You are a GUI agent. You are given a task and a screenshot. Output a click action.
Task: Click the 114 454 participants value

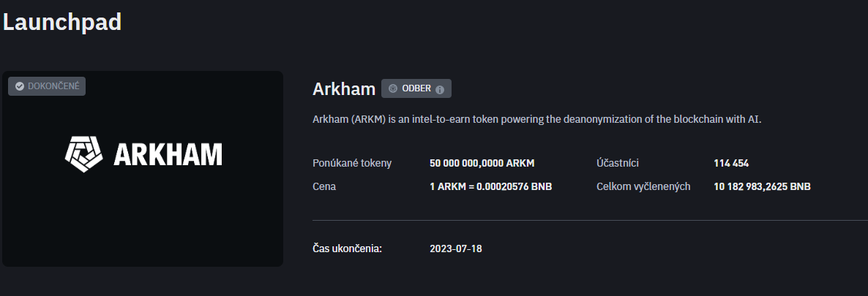pos(730,163)
